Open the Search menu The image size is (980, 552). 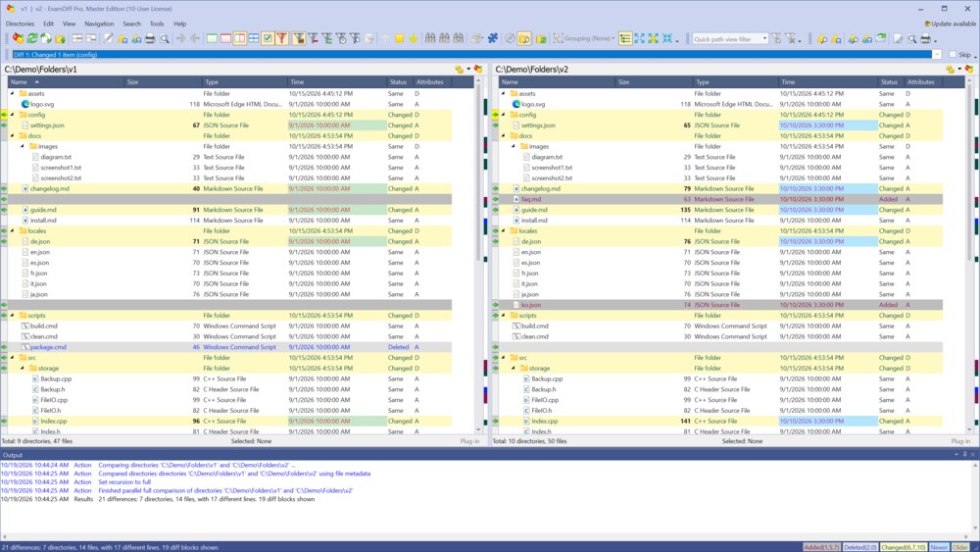click(x=132, y=24)
